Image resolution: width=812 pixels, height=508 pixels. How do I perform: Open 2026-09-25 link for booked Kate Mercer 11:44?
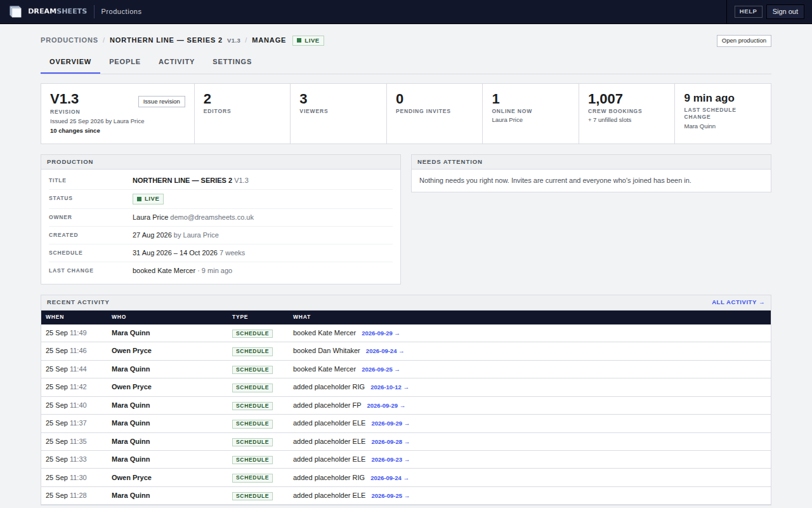[x=381, y=370]
